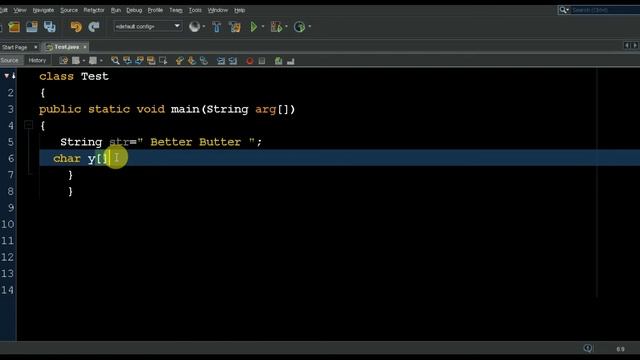Open the Team menu
This screenshot has width=640, height=360.
[x=176, y=10]
